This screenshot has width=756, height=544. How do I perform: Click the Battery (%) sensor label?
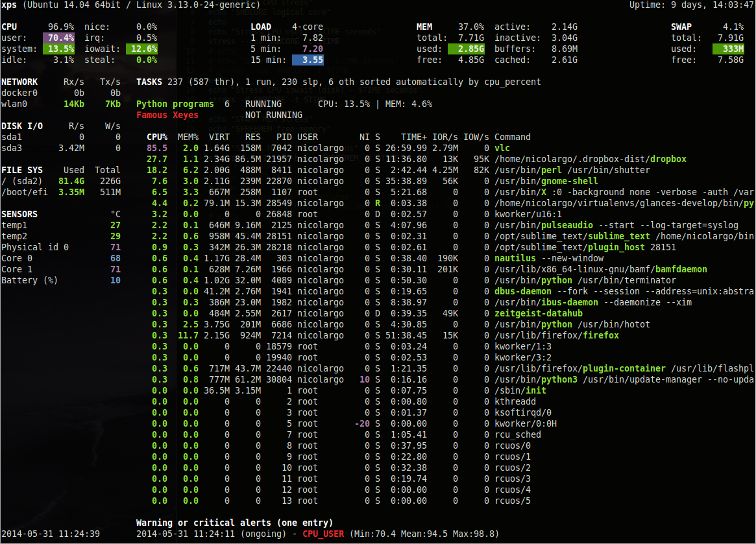point(29,280)
